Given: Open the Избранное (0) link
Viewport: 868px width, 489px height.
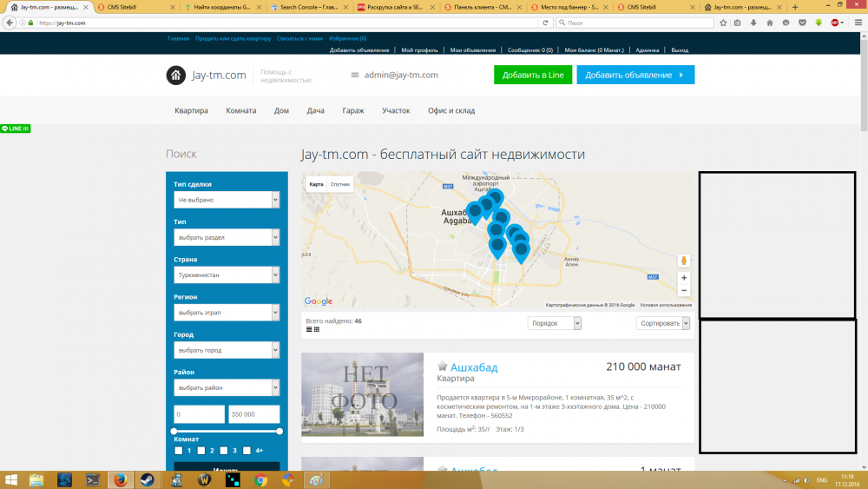Looking at the screenshot, I should coord(348,38).
